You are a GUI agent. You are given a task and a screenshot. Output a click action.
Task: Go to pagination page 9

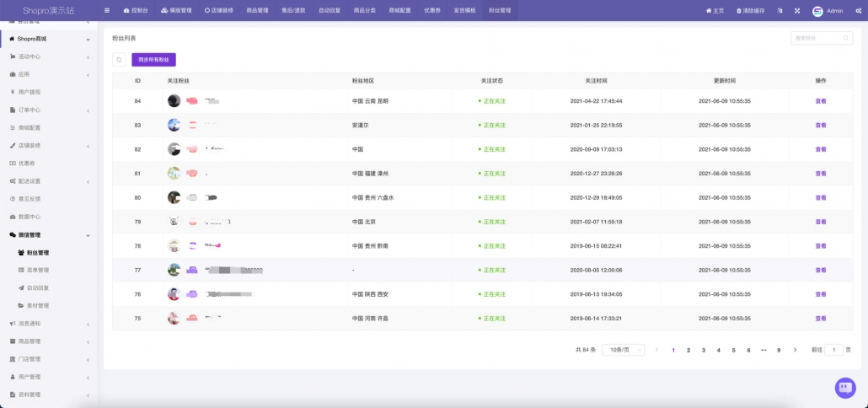pyautogui.click(x=779, y=350)
